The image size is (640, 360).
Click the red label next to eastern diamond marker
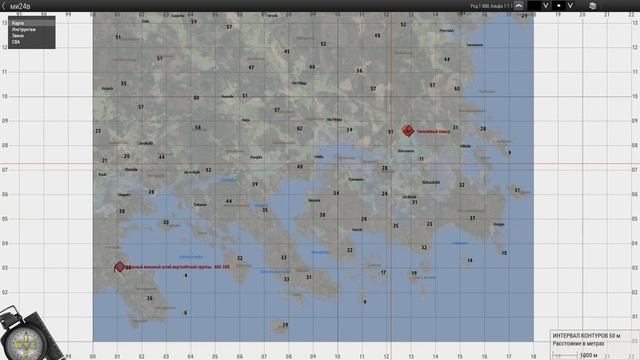pos(433,131)
